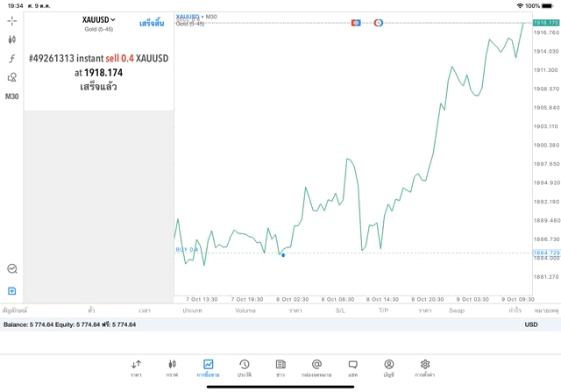
Task: Sort by the Volume column header
Action: click(x=245, y=310)
